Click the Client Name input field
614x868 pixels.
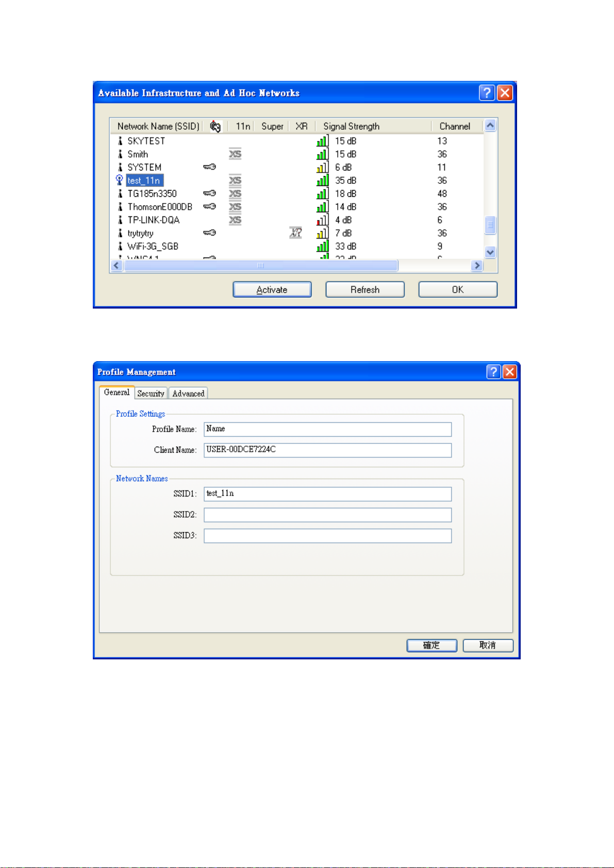(327, 450)
